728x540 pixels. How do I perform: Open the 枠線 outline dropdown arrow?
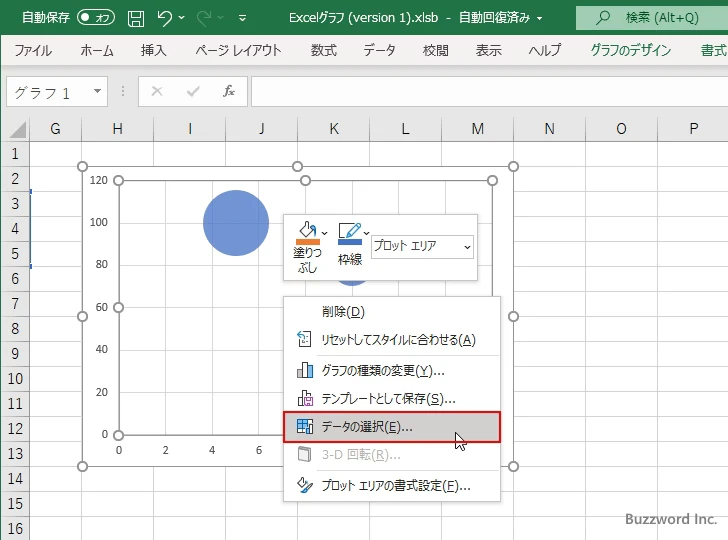coord(366,233)
